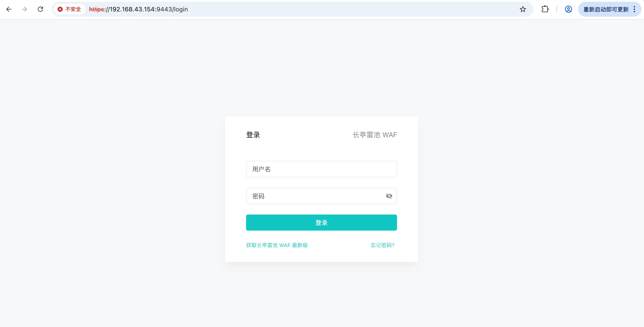Click the red not-secure warning icon
The width and height of the screenshot is (644, 327).
pyautogui.click(x=60, y=9)
